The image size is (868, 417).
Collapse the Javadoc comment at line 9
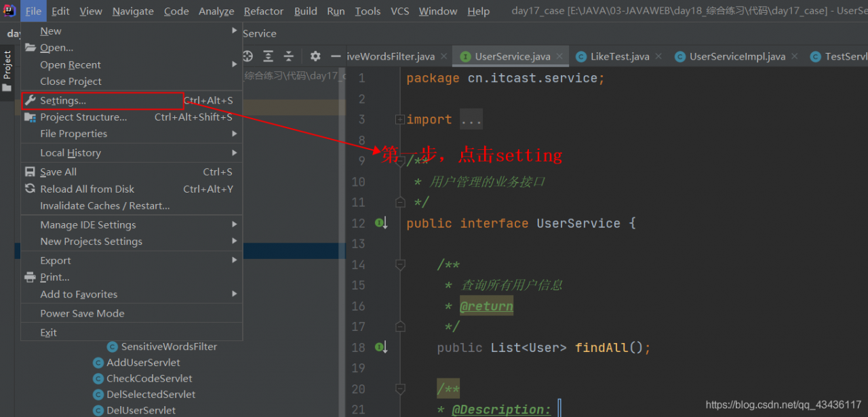[400, 161]
